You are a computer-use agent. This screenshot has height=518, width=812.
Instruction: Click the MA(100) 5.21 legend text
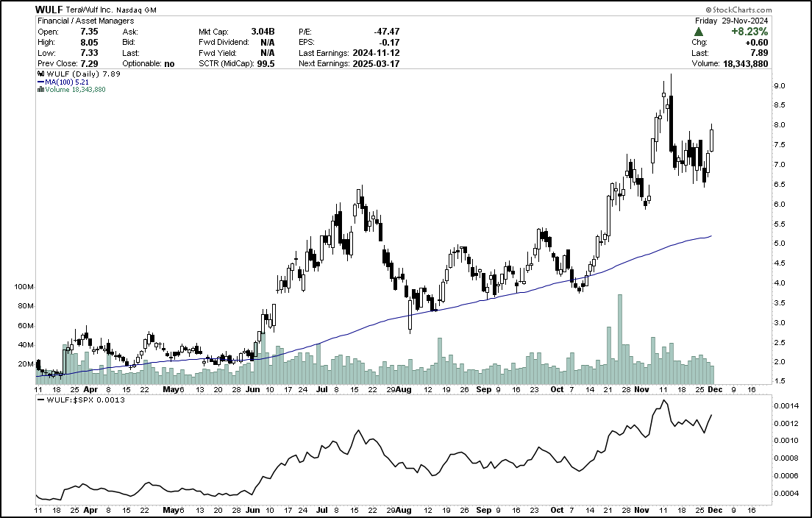67,82
